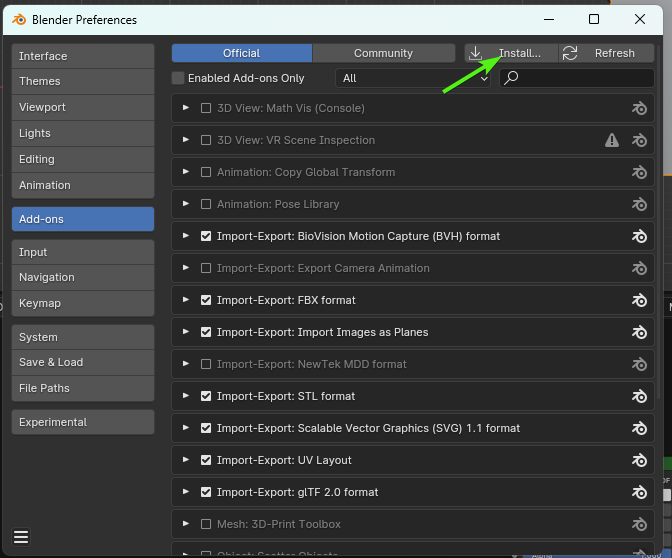This screenshot has width=672, height=558.
Task: Expand the glTF 2.0 format details
Action: click(186, 492)
